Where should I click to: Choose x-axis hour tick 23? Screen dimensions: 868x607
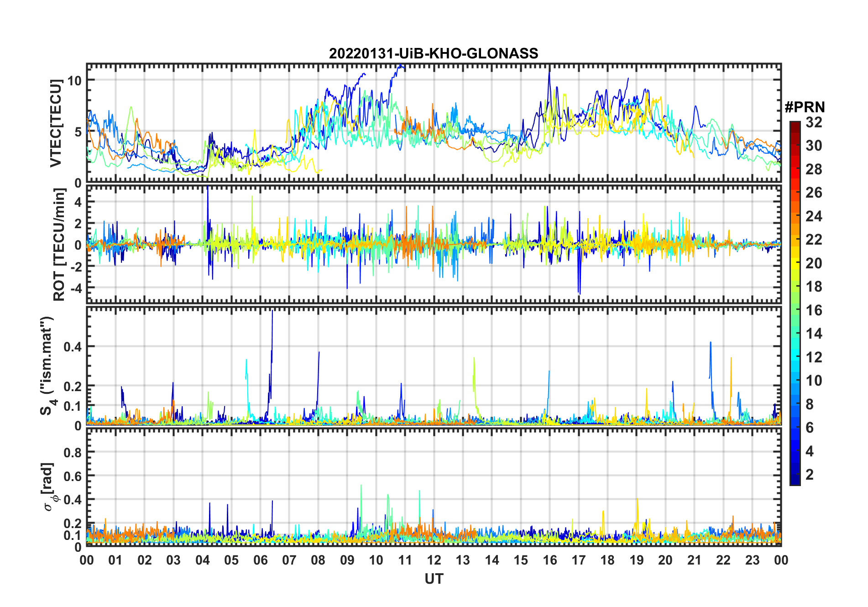click(752, 560)
